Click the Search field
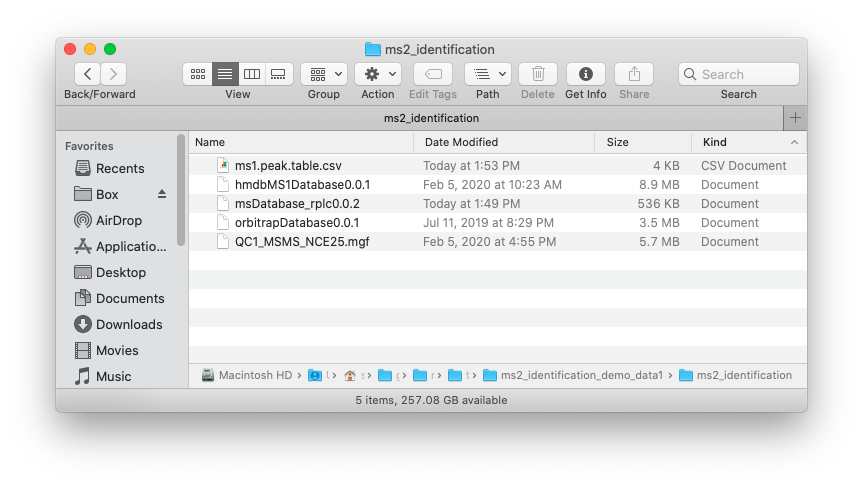This screenshot has height=486, width=863. 739,74
